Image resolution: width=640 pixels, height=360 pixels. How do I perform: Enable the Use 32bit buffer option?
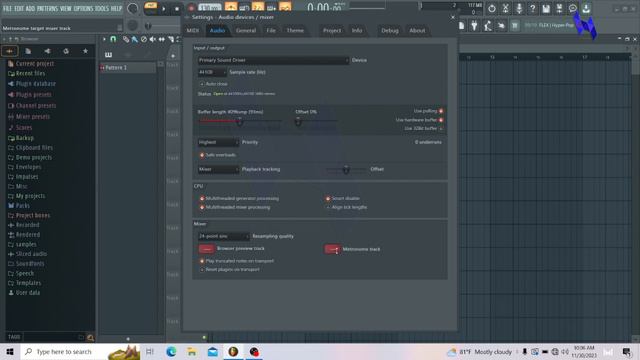click(x=441, y=129)
